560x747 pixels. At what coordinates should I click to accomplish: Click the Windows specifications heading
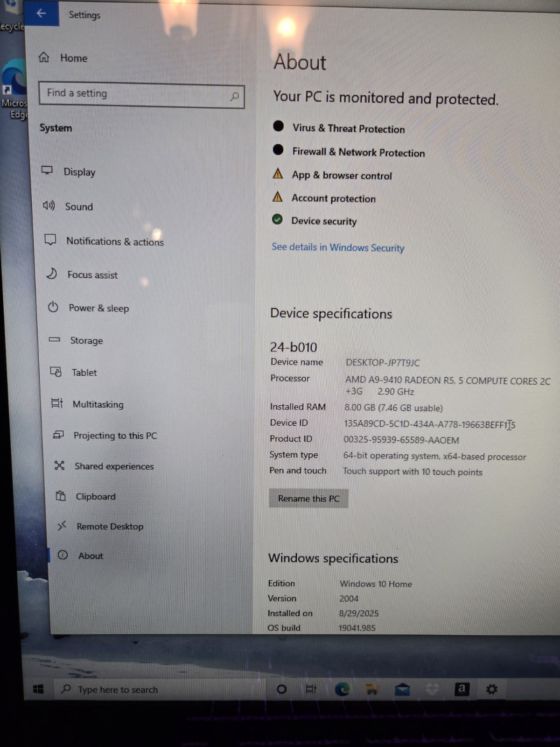[x=333, y=558]
